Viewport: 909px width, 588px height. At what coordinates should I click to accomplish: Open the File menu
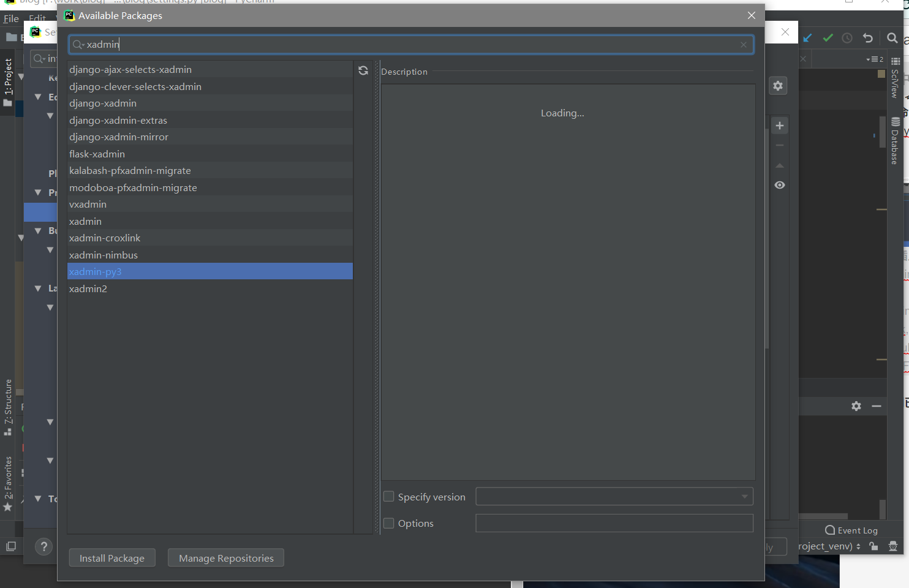point(11,19)
